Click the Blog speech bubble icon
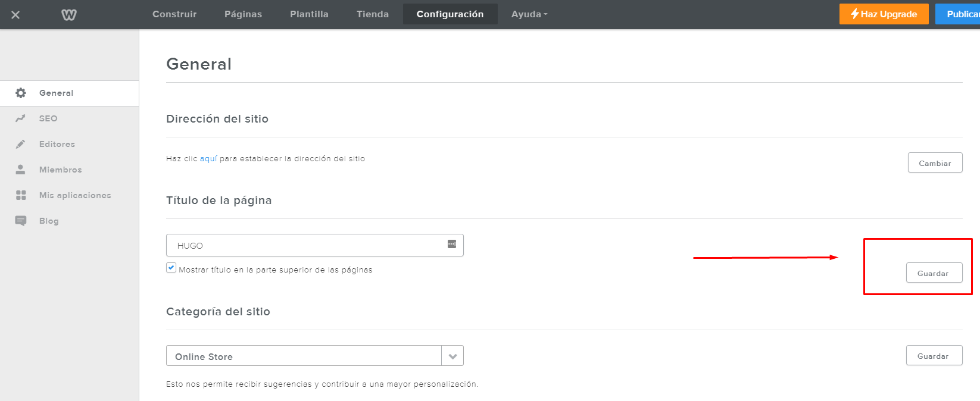This screenshot has width=980, height=401. (x=21, y=221)
